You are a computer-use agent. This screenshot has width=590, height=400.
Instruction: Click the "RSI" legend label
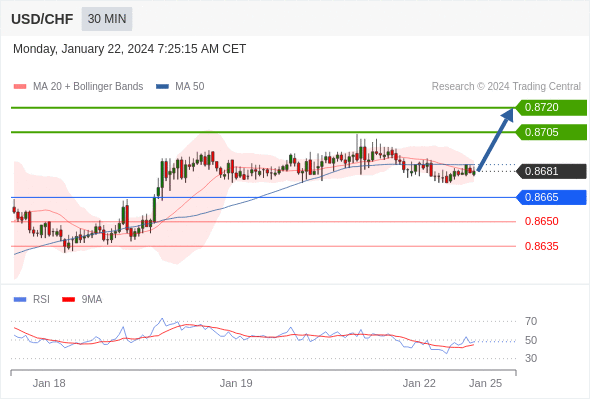pyautogui.click(x=41, y=300)
